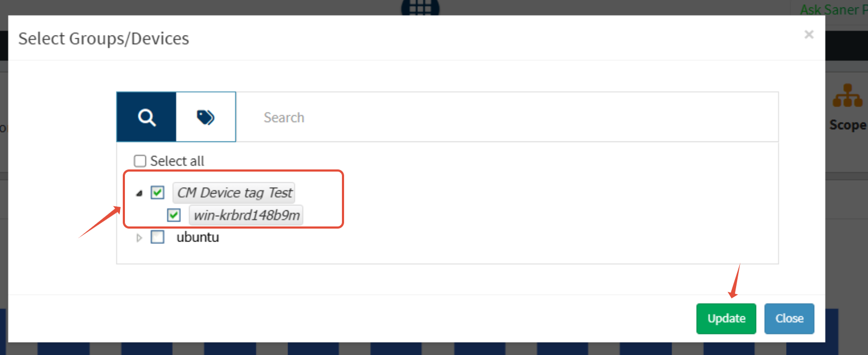Select the ubuntu group label

tap(198, 237)
